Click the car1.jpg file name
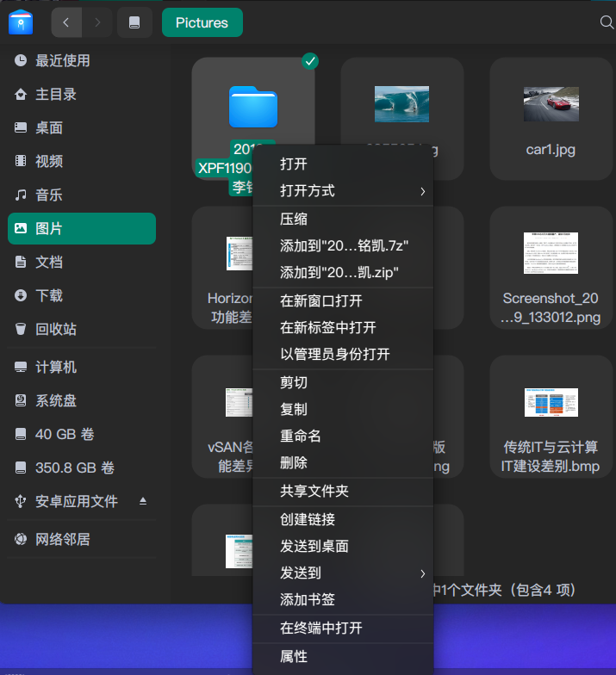 tap(551, 150)
